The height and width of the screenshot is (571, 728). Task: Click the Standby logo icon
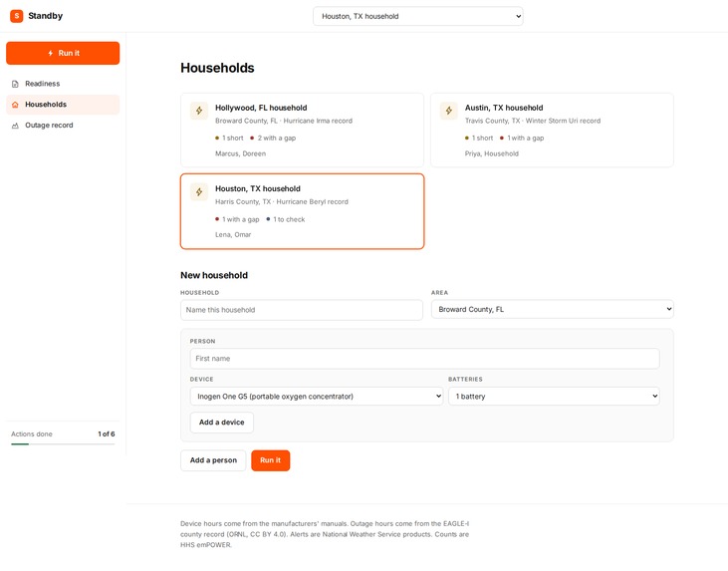pos(17,16)
